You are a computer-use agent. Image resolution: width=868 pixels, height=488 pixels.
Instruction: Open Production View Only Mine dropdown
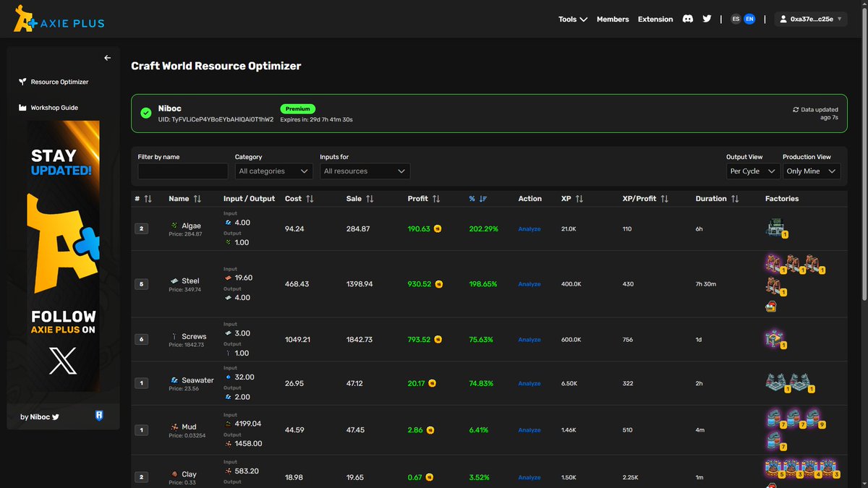[x=812, y=171]
